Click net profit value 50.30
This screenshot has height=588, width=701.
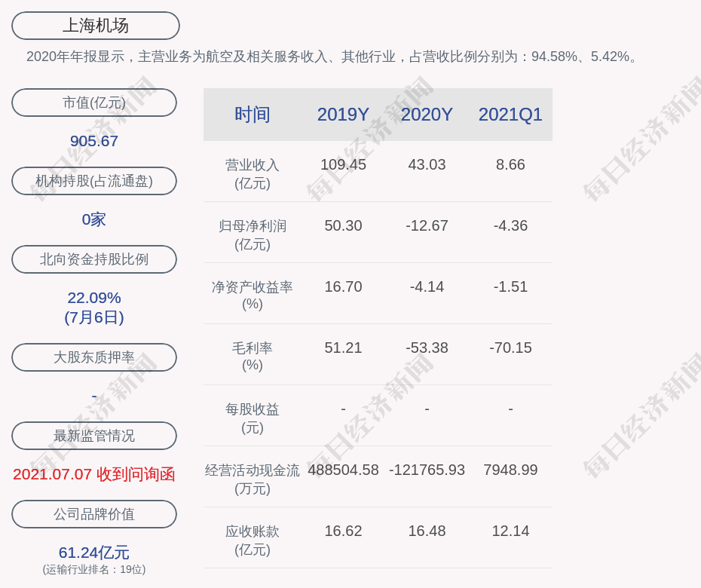343,225
